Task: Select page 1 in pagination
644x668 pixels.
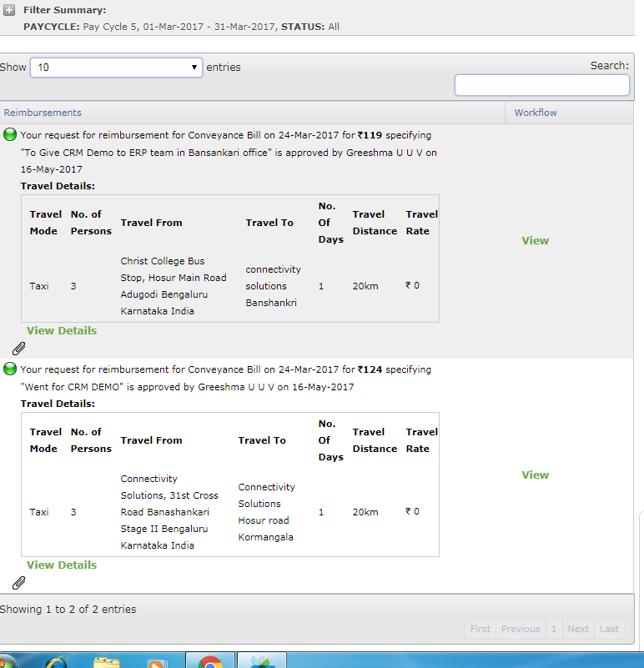Action: tap(553, 629)
